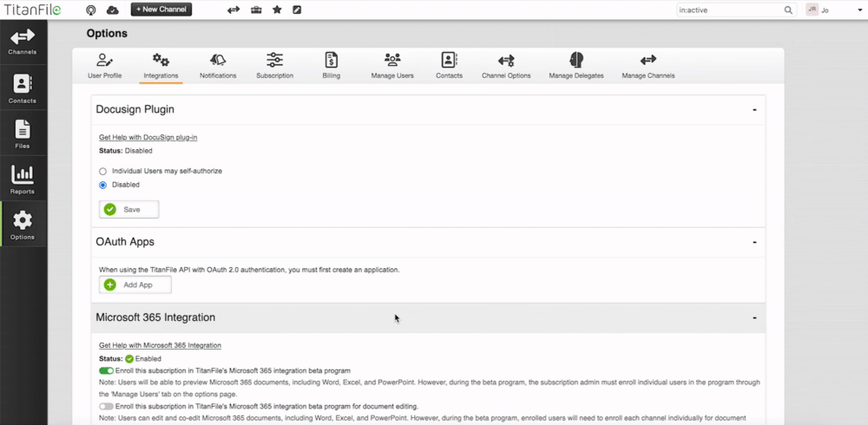Open the Manage Delegates tab

(576, 67)
